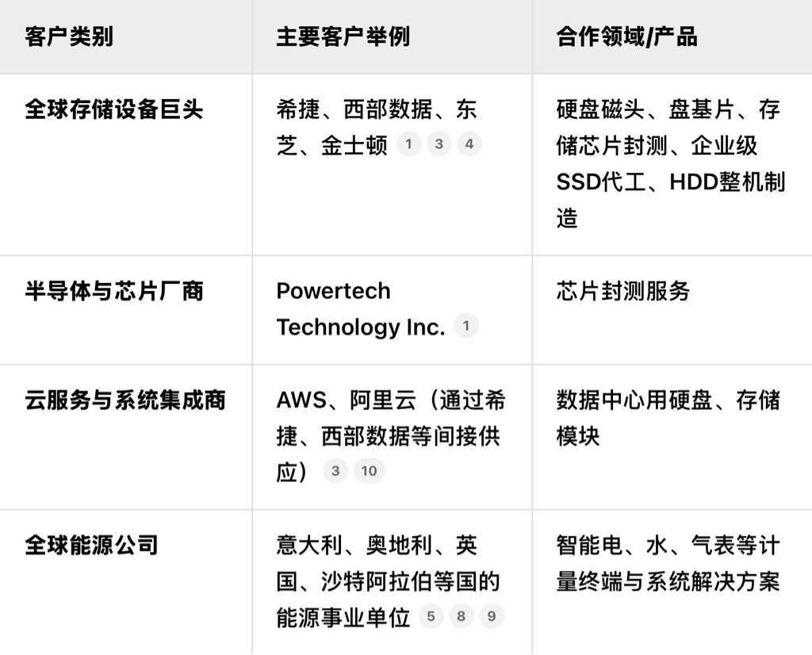The image size is (812, 655).
Task: Click the 客户类别 column header
Action: coord(69,36)
